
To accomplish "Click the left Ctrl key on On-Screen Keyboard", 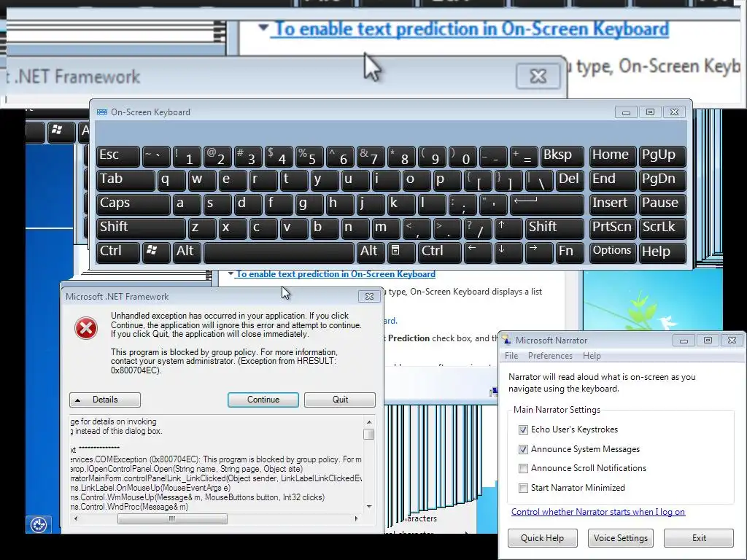I will tap(118, 252).
